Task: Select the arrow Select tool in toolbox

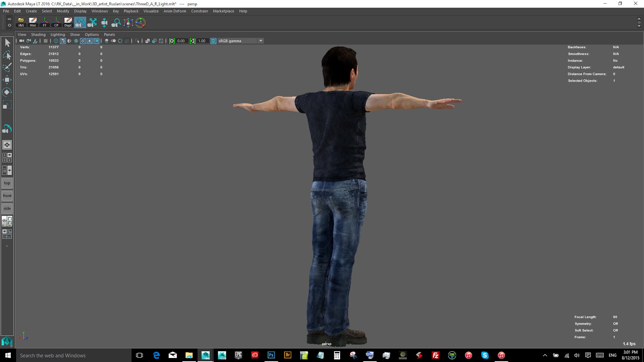Action: click(x=7, y=43)
